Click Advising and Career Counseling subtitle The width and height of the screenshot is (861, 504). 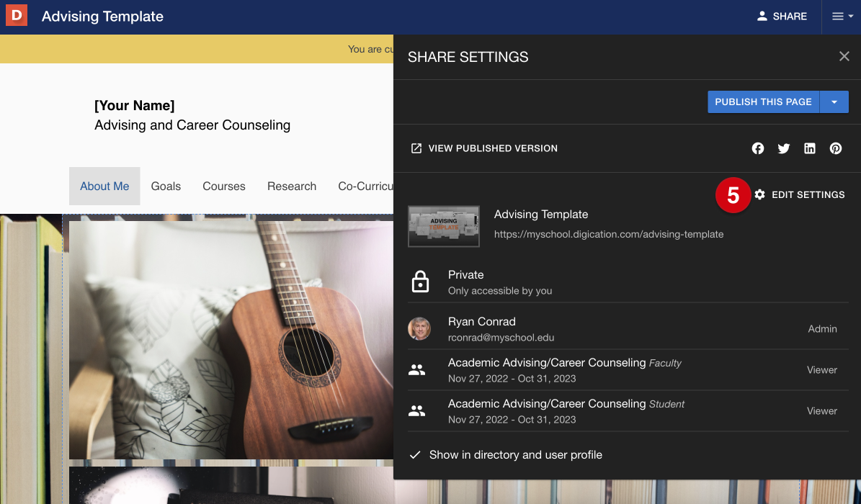192,125
